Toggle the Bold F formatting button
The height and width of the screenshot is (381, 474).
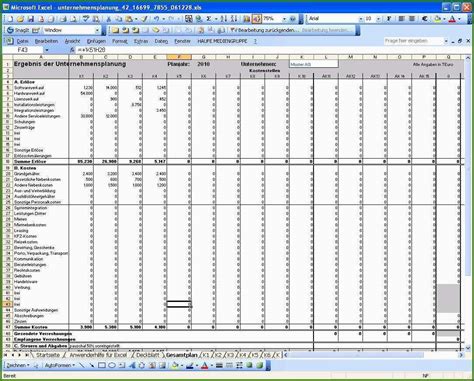(x=389, y=19)
